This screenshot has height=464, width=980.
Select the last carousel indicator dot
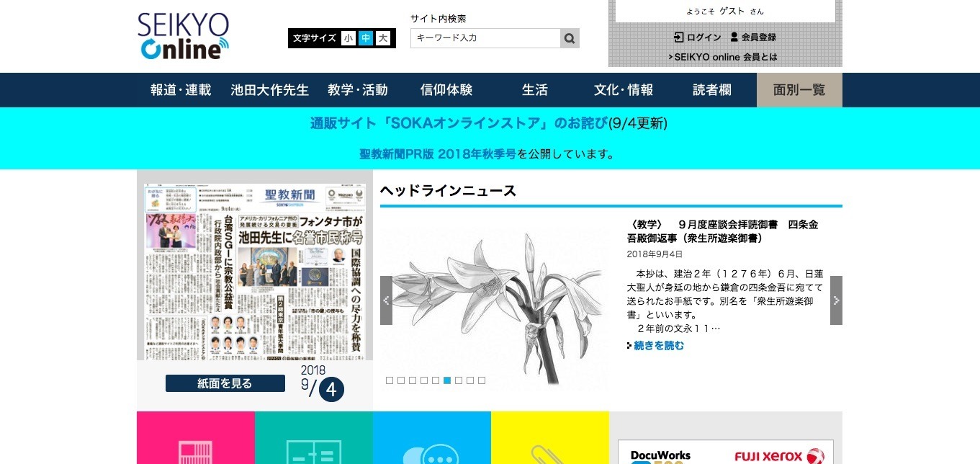pos(482,380)
